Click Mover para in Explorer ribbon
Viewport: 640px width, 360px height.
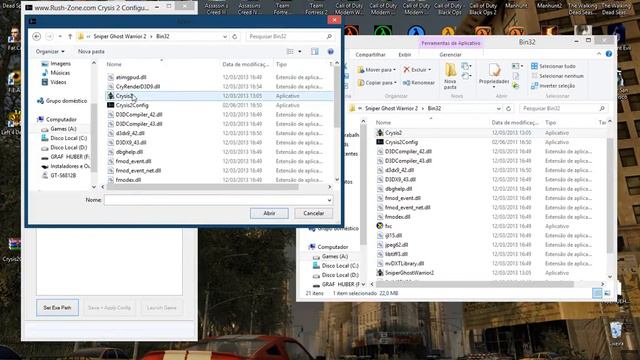376,70
